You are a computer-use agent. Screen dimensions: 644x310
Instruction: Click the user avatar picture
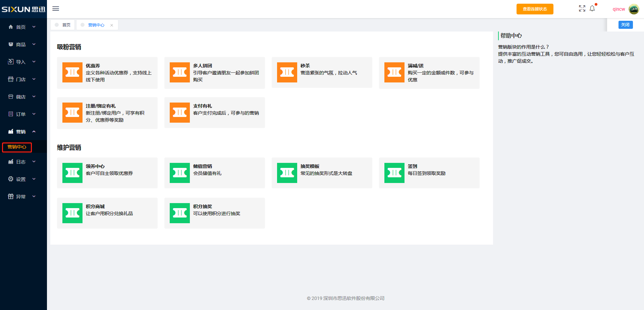coord(634,9)
